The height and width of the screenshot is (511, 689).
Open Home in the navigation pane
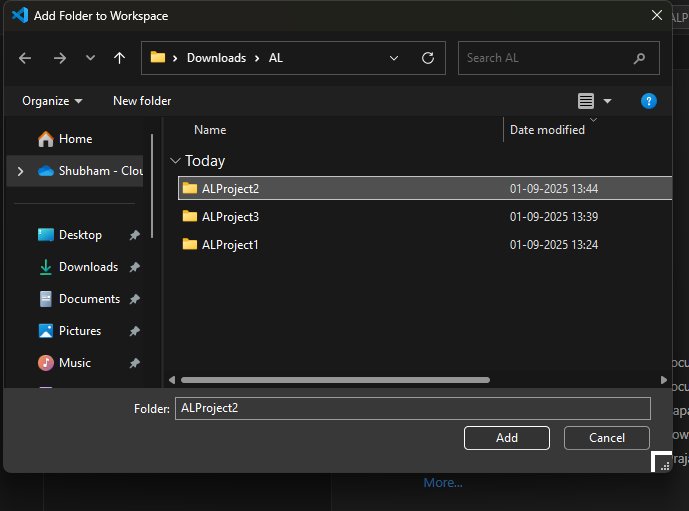pyautogui.click(x=75, y=139)
